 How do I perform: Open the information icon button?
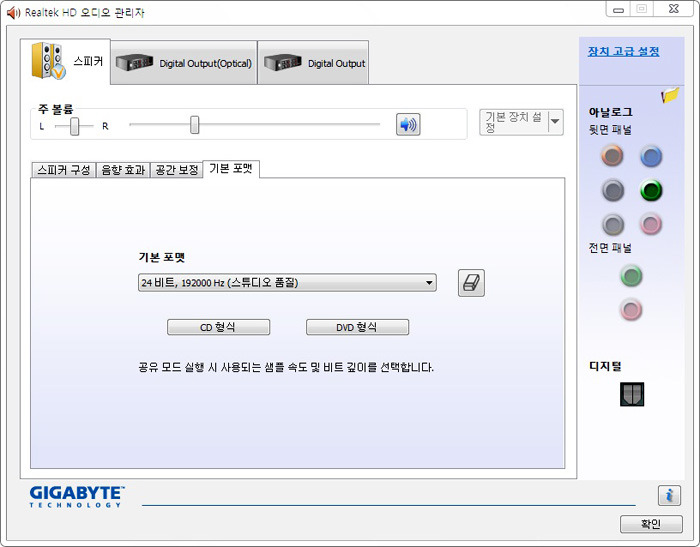point(669,495)
